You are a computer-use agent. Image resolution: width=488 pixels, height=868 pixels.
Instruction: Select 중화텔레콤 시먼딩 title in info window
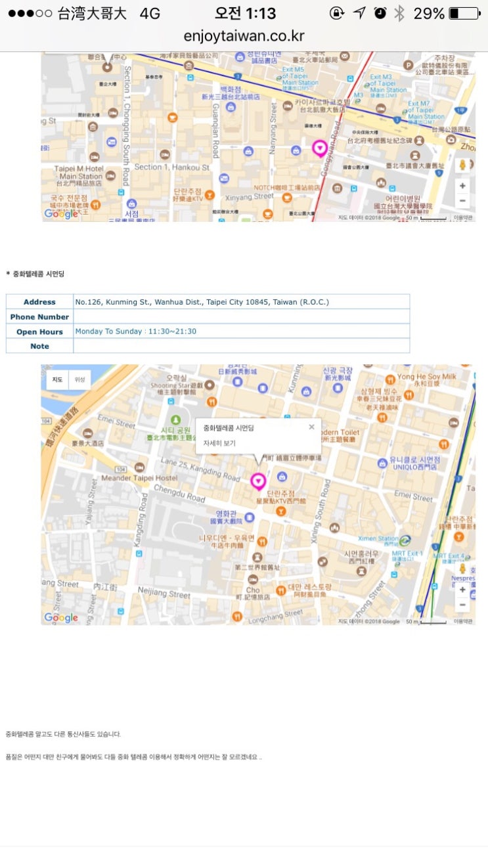coord(229,427)
